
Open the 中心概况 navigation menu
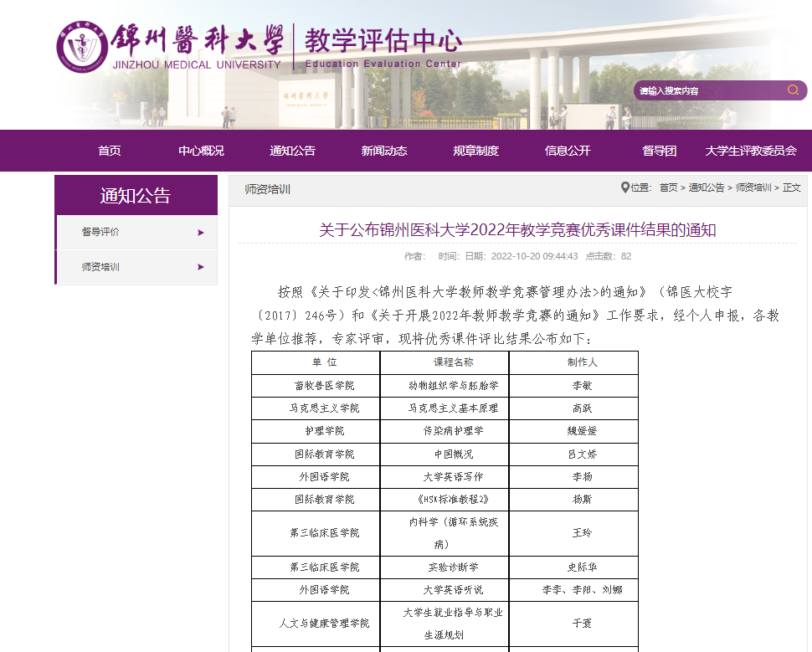[201, 151]
